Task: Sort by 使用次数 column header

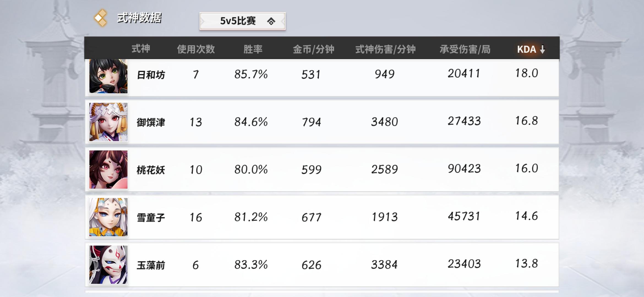Action: [x=196, y=49]
